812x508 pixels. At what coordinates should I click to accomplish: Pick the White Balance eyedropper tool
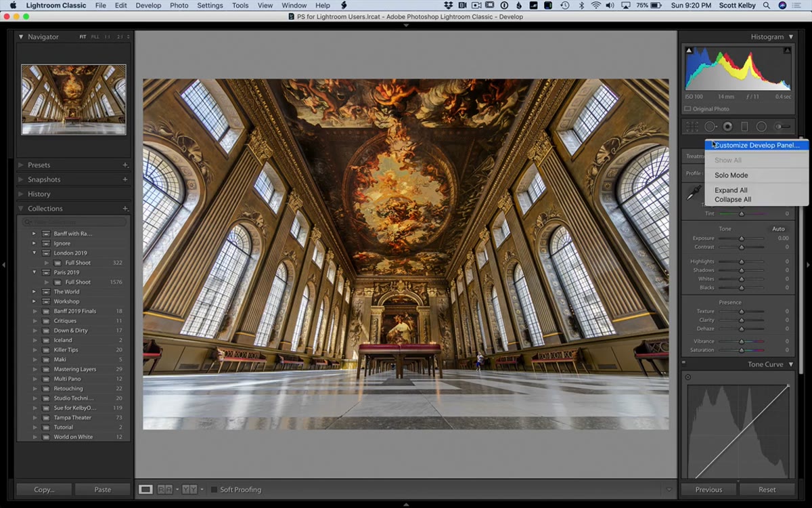click(693, 194)
